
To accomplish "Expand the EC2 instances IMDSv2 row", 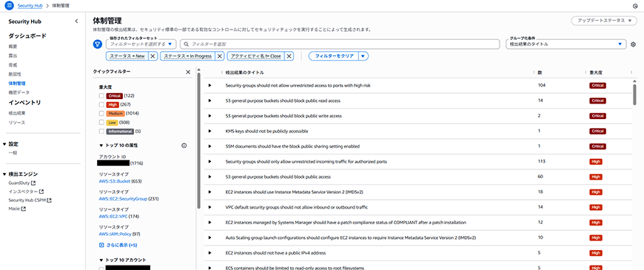I will pos(210,192).
